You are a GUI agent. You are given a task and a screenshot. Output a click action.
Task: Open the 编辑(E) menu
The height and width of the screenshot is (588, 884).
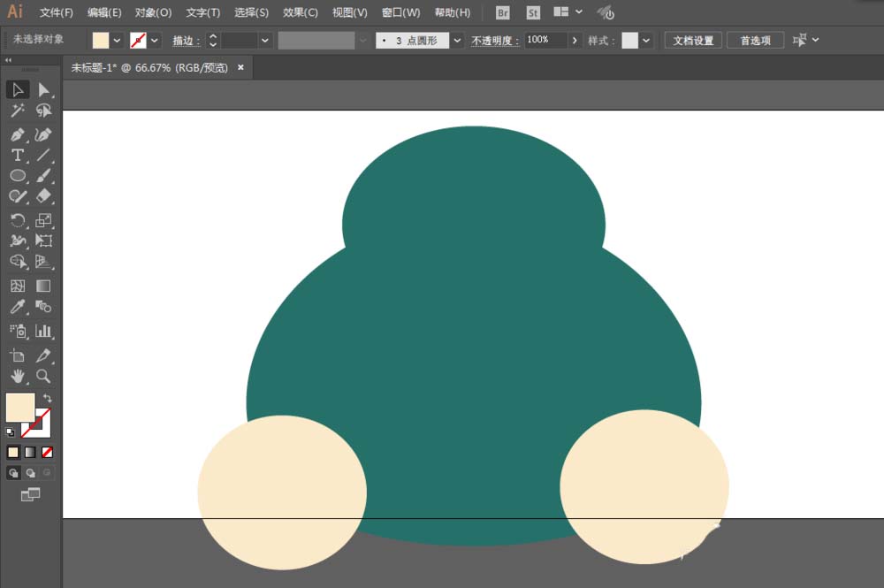tap(104, 12)
